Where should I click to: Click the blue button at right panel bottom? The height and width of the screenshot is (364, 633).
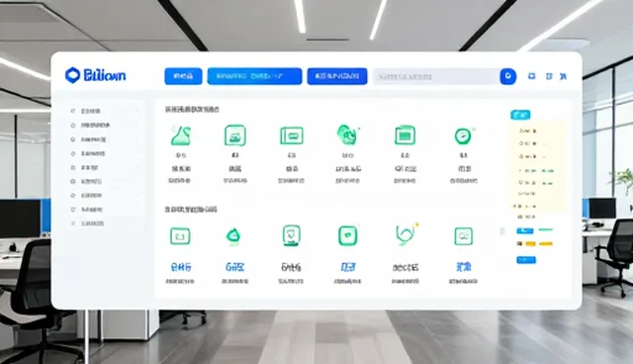pos(526,260)
